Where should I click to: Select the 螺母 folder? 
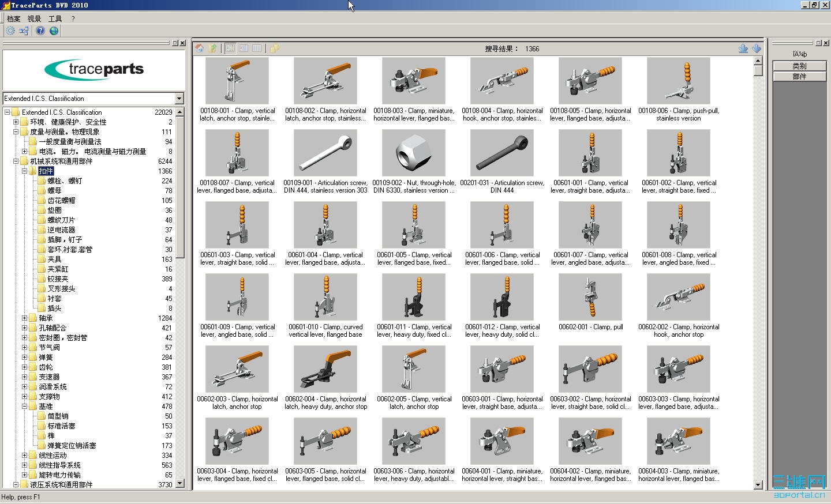(x=54, y=191)
